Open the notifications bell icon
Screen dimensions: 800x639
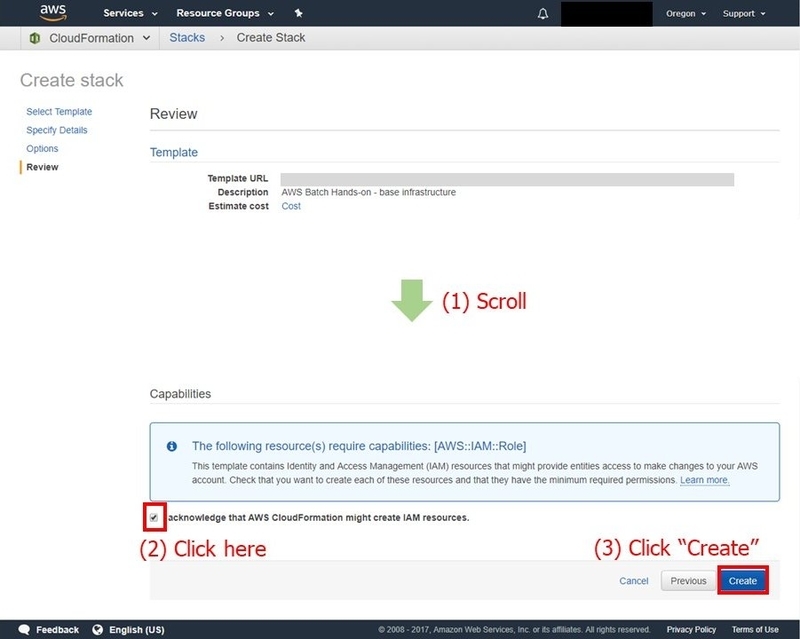pyautogui.click(x=543, y=13)
